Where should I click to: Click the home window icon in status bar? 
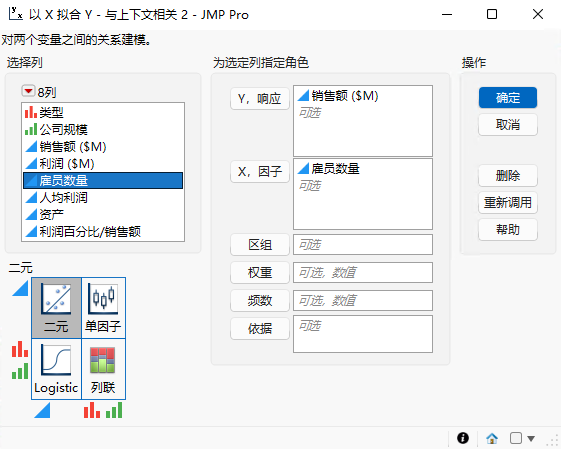[492, 438]
